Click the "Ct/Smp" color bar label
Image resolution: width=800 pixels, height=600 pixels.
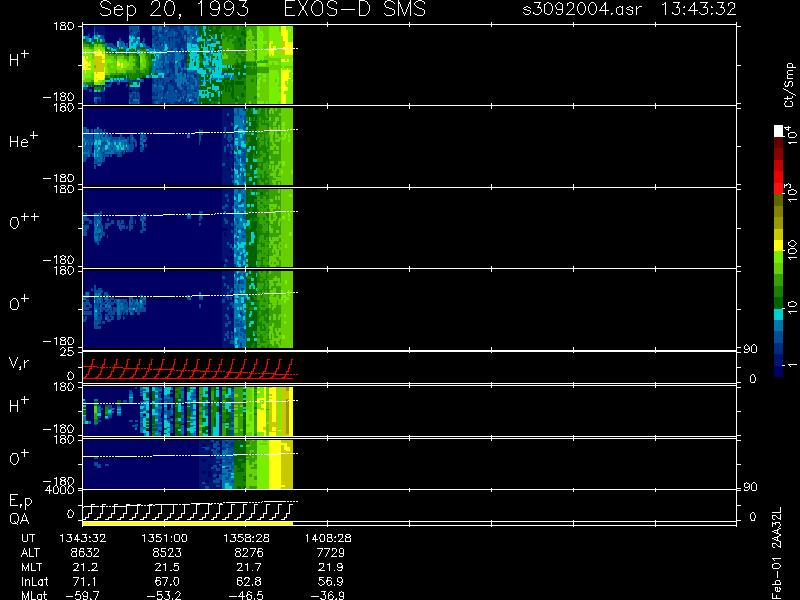(x=789, y=85)
